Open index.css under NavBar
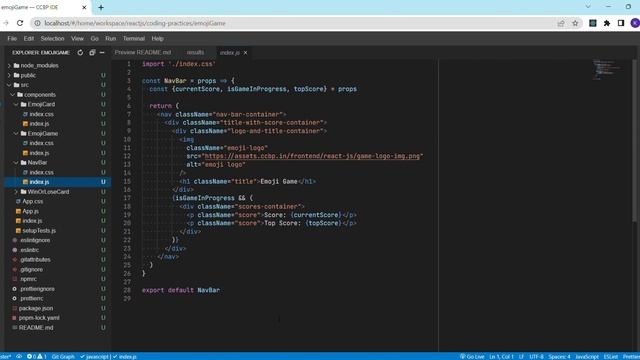This screenshot has height=360, width=640. coord(41,172)
